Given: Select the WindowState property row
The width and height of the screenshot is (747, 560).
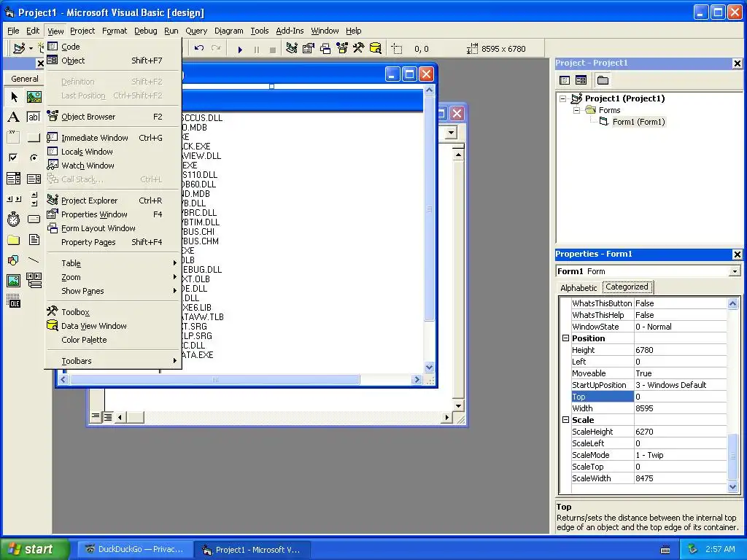Looking at the screenshot, I should pos(649,327).
